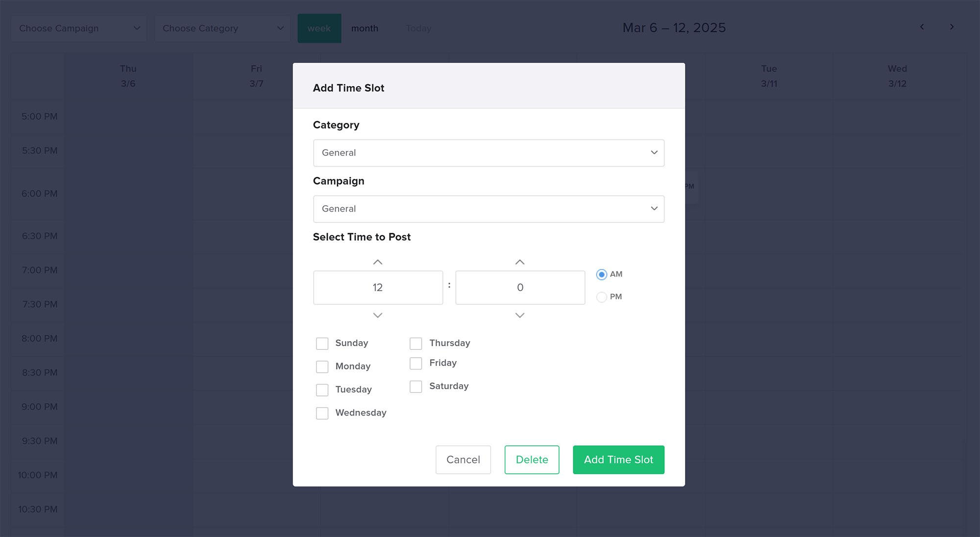Viewport: 980px width, 537px height.
Task: Open the Choose Campaign filter dropdown
Action: click(79, 28)
